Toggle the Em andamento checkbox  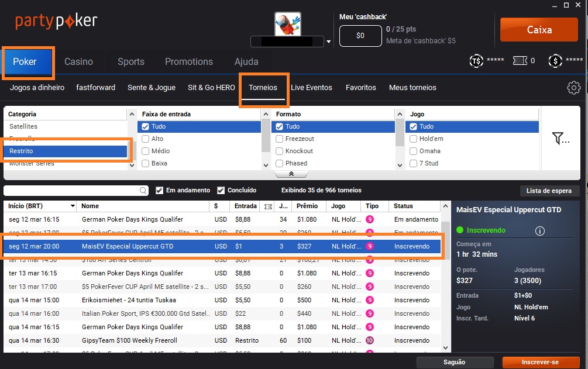(159, 191)
